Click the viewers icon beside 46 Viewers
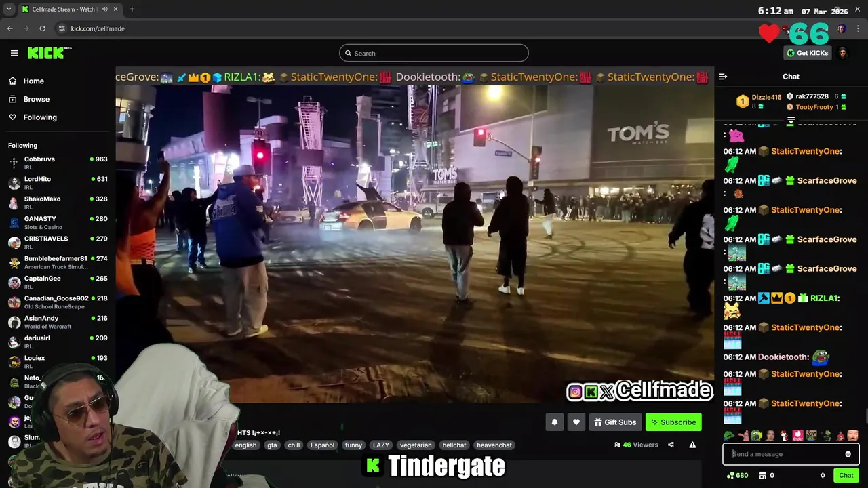Image resolution: width=868 pixels, height=488 pixels. (617, 445)
